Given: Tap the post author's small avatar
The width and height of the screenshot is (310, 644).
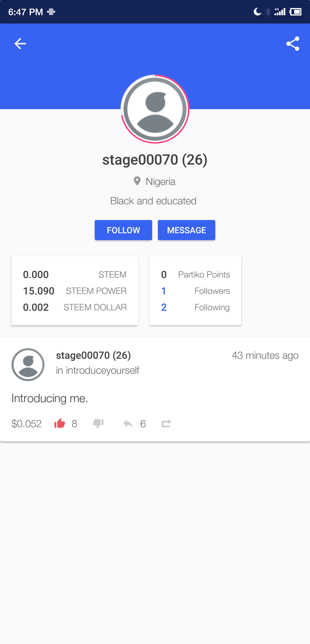Looking at the screenshot, I should (x=28, y=365).
